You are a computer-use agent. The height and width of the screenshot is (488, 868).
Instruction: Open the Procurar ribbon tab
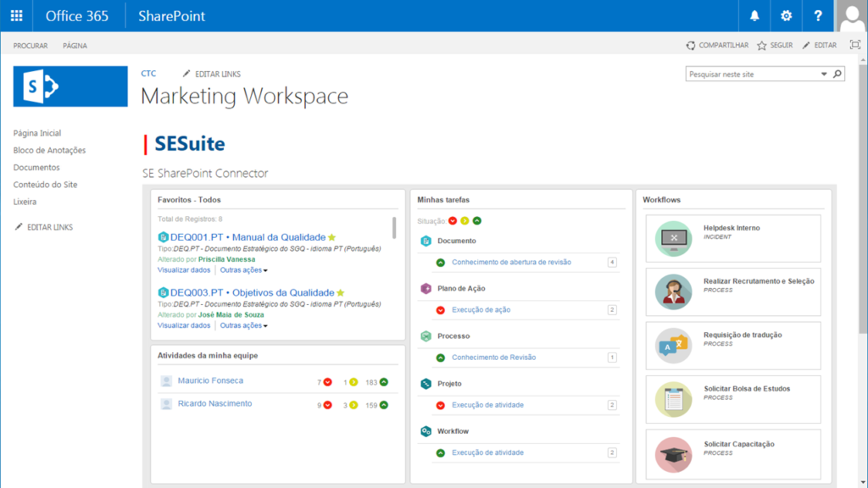click(31, 46)
